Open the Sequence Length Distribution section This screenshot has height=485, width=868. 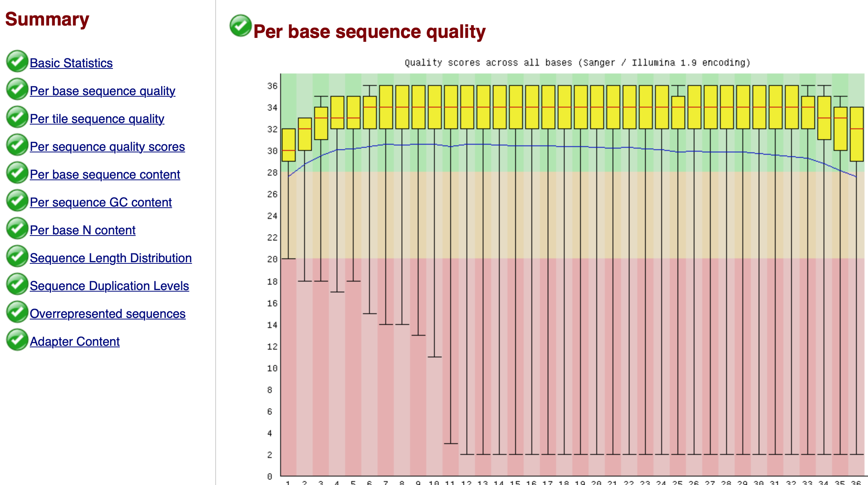click(x=111, y=258)
